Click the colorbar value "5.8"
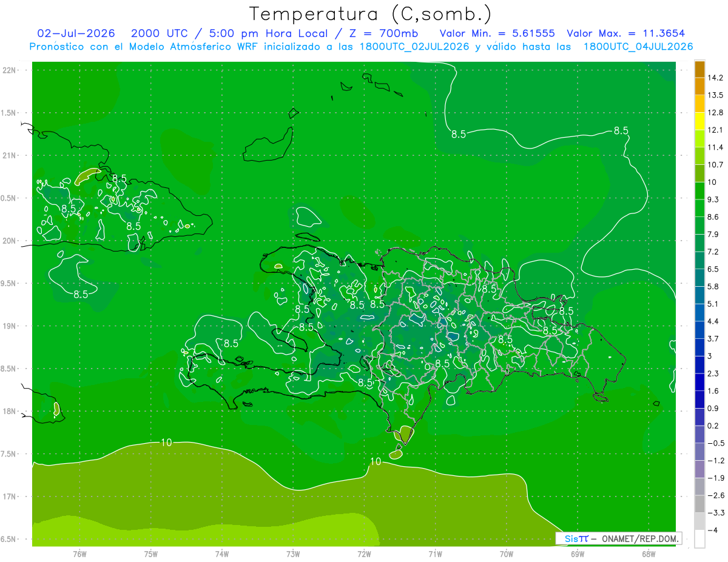Viewport: 728px width, 562px height. pyautogui.click(x=713, y=286)
